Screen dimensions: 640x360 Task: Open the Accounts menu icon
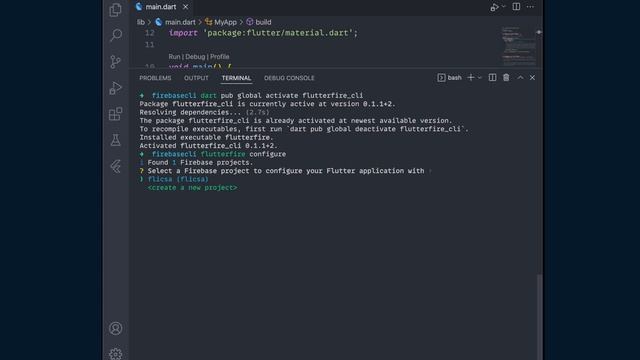pyautogui.click(x=116, y=328)
